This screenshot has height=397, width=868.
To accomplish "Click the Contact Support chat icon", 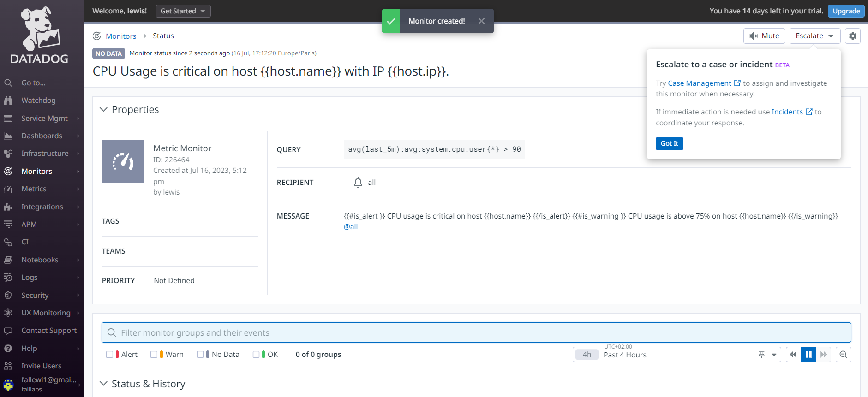I will (x=8, y=331).
